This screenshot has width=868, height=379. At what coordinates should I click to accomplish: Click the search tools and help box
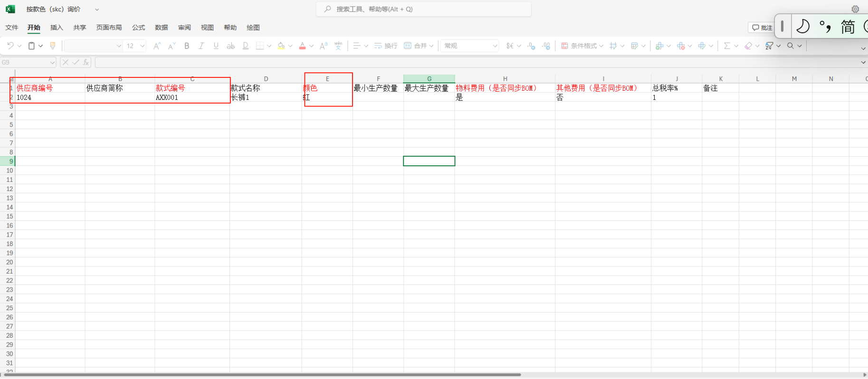click(x=423, y=9)
